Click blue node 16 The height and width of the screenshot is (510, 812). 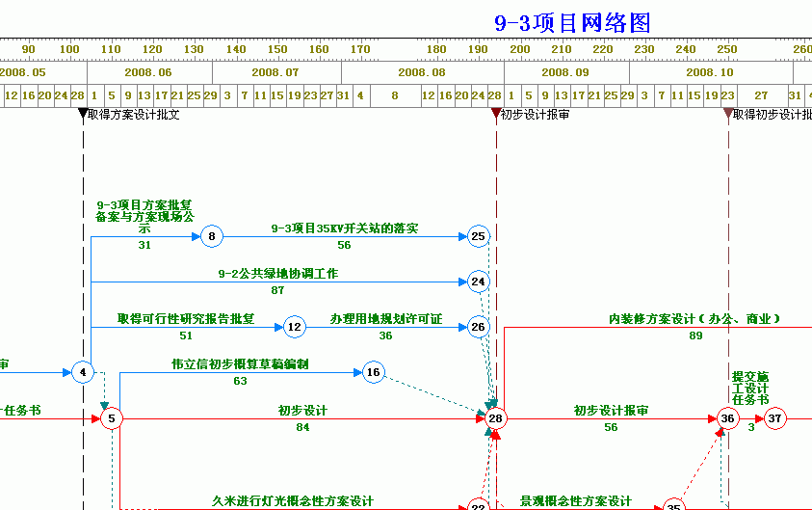coord(374,373)
